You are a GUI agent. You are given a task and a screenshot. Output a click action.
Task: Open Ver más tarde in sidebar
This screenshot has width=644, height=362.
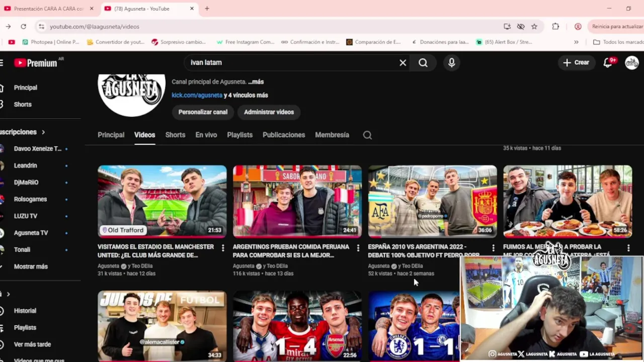coord(32,344)
